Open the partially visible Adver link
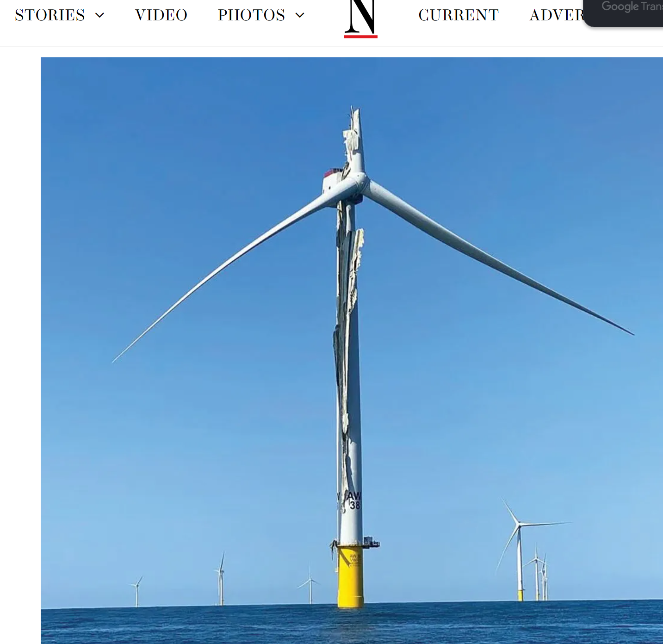 (x=557, y=15)
